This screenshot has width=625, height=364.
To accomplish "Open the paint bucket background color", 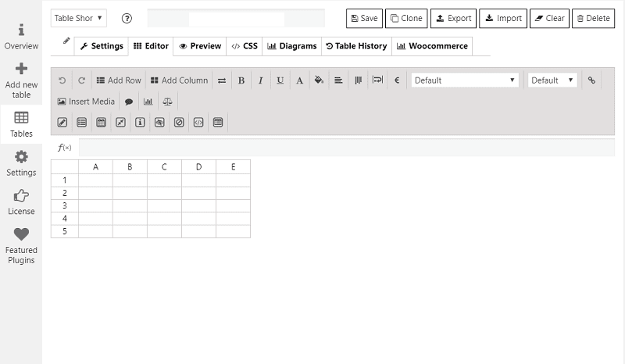I will click(x=319, y=80).
